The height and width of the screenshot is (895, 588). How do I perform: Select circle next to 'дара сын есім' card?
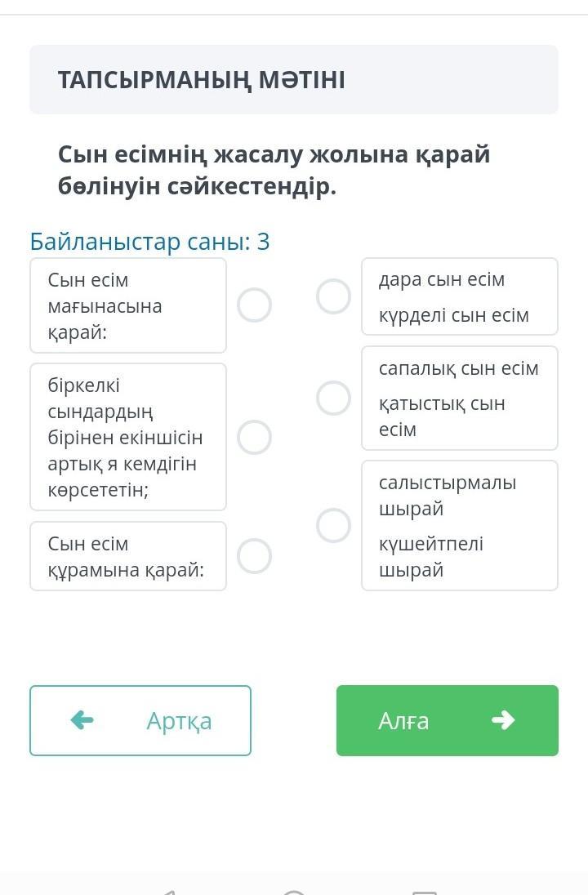point(333,296)
